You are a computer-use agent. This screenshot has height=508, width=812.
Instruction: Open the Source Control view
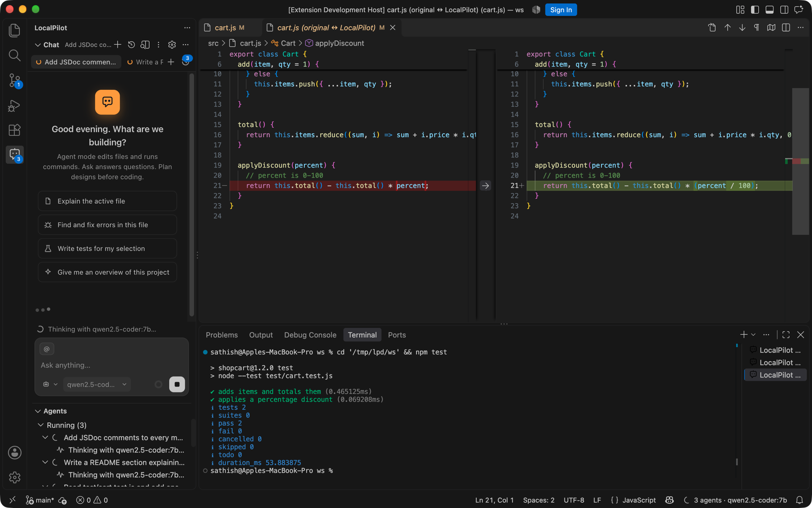(14, 80)
